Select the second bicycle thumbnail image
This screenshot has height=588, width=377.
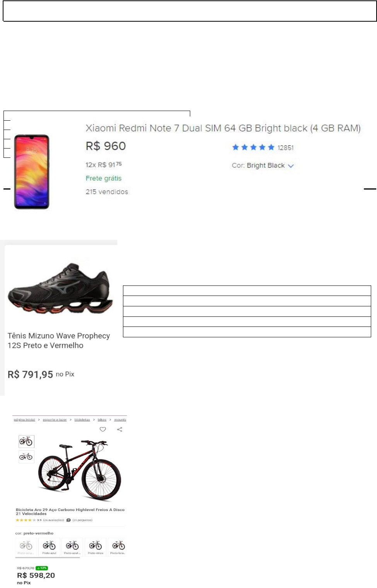[x=26, y=457]
